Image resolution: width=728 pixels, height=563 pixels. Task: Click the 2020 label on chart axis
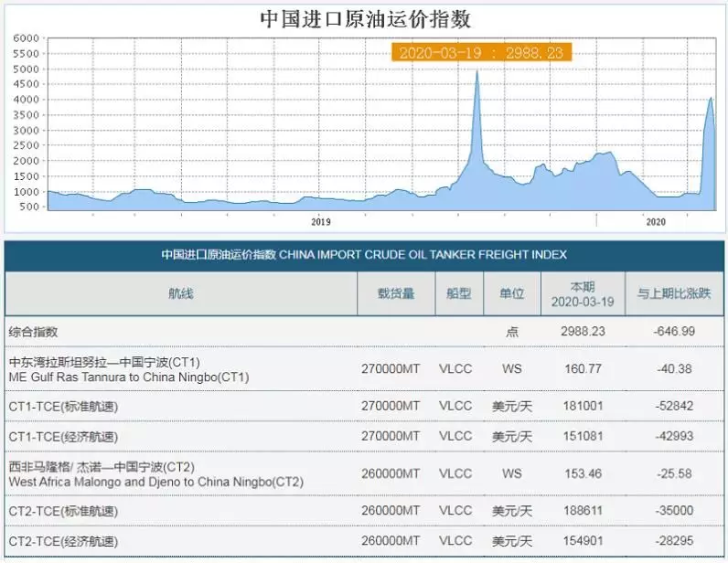click(x=656, y=222)
